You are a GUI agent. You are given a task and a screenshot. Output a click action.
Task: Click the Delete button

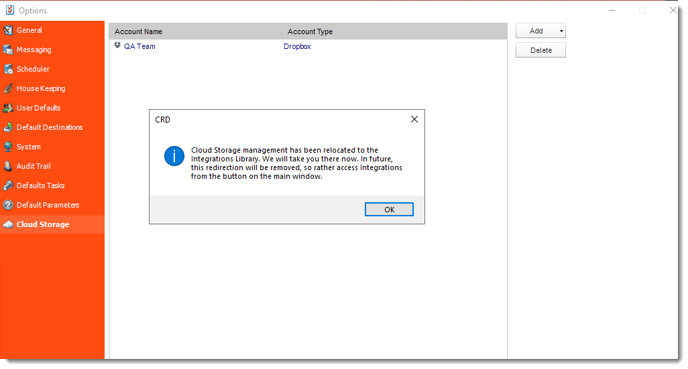point(541,50)
